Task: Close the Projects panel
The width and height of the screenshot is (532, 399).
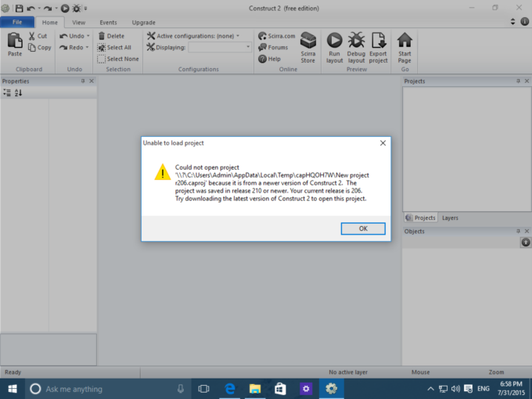Action: point(527,81)
